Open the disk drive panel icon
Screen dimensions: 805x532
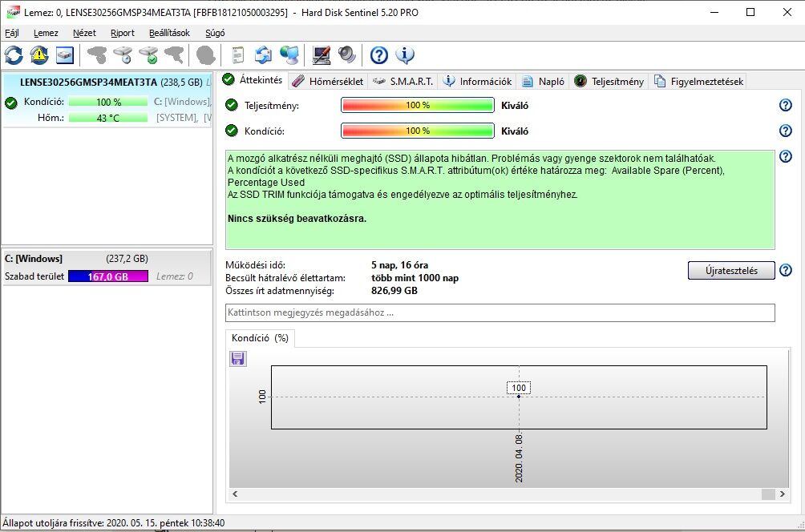(65, 55)
